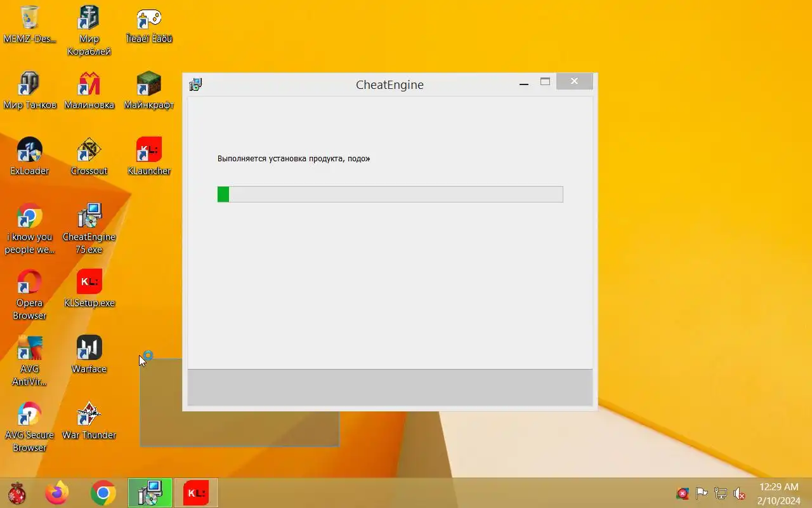Screen dimensions: 812x508
Task: Launch the Мир Танков desktop shortcut
Action: pos(29,90)
